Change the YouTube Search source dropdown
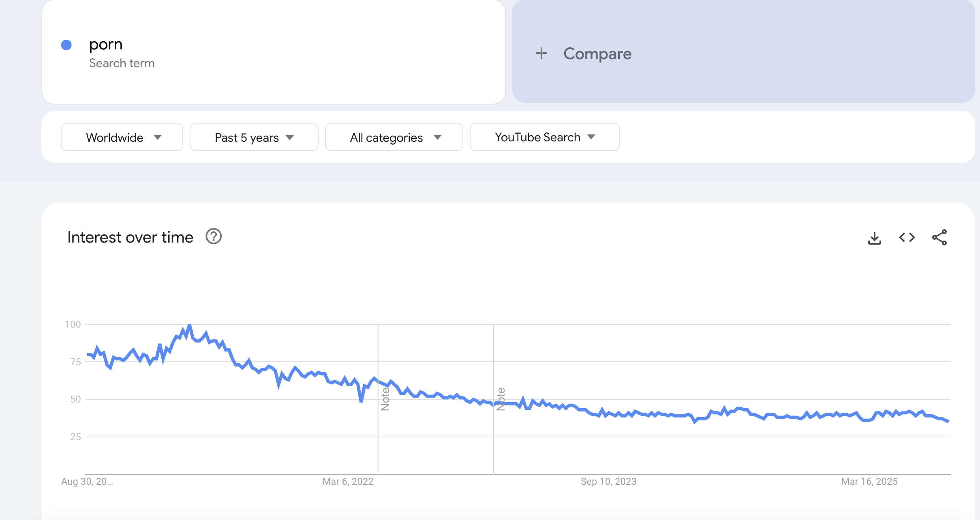The image size is (980, 520). [545, 137]
